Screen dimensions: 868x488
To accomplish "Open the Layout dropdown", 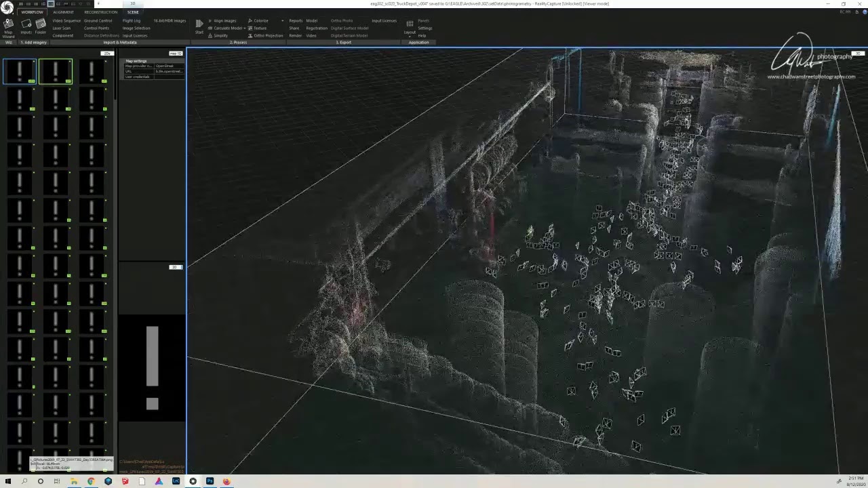I will (410, 27).
